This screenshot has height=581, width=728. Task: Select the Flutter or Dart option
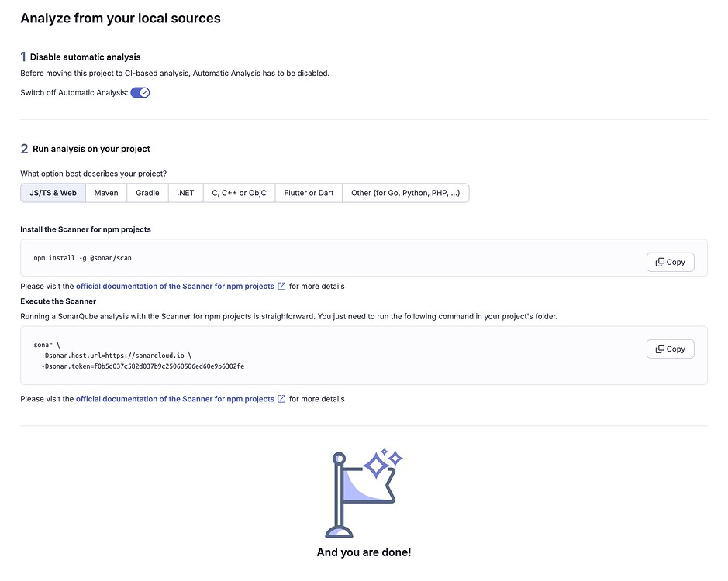[308, 192]
